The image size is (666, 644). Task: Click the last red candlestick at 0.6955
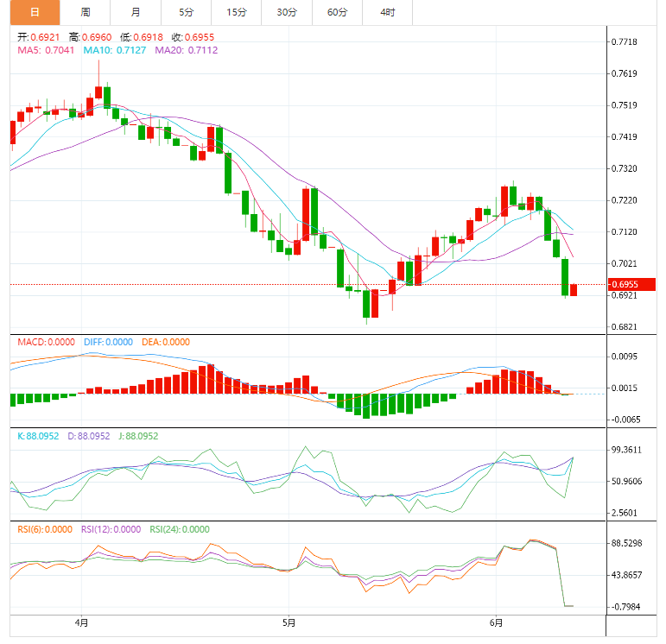click(574, 290)
